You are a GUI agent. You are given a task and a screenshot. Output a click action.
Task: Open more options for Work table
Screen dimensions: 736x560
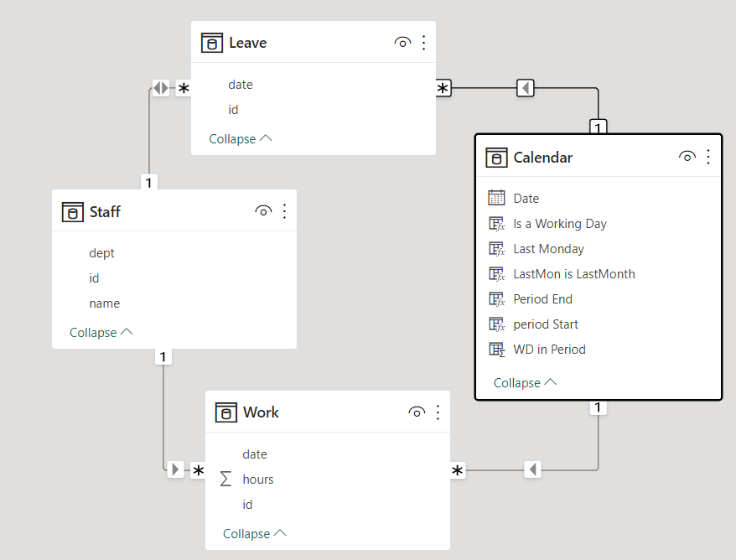tap(438, 412)
